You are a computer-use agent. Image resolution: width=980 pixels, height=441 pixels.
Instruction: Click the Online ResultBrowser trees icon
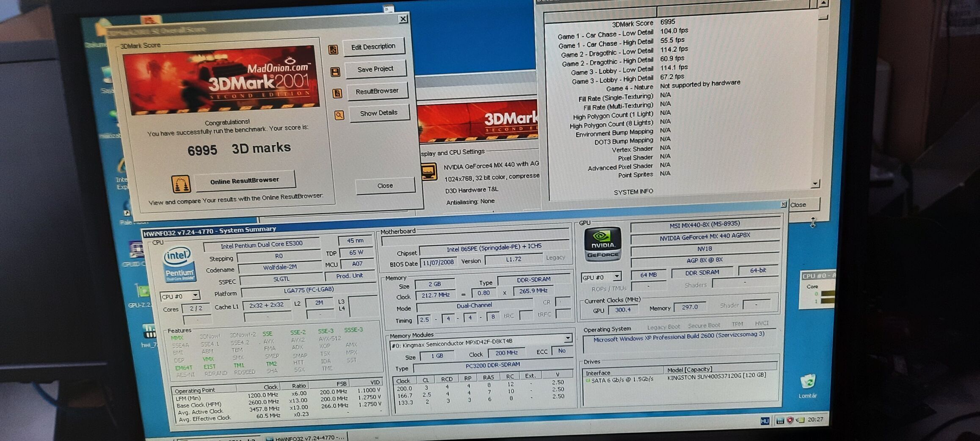pos(181,184)
